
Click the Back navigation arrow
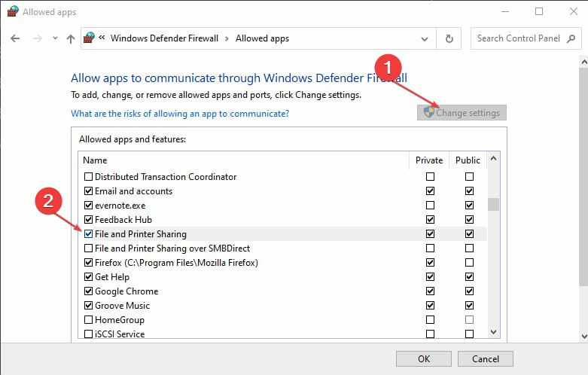click(16, 39)
